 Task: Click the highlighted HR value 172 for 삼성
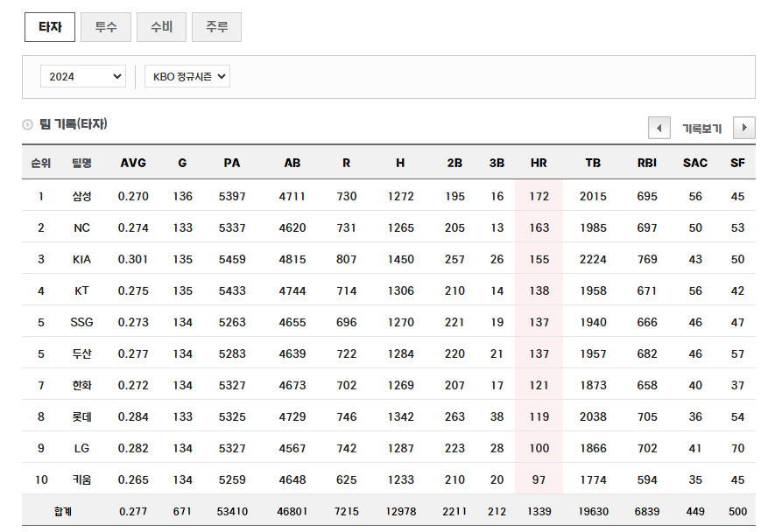pos(538,196)
